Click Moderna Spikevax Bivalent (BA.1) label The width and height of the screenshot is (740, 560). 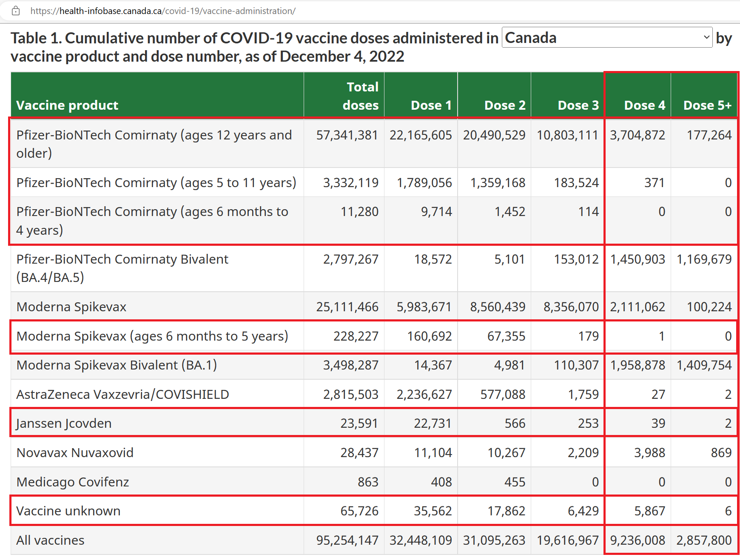(117, 365)
